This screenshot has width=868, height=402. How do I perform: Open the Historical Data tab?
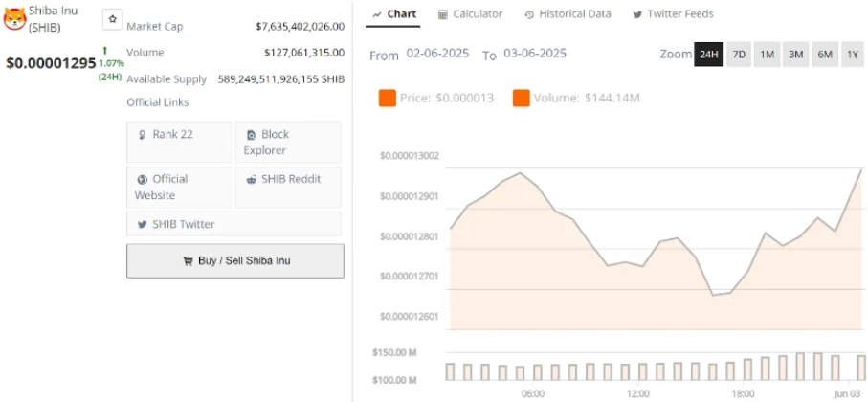568,14
